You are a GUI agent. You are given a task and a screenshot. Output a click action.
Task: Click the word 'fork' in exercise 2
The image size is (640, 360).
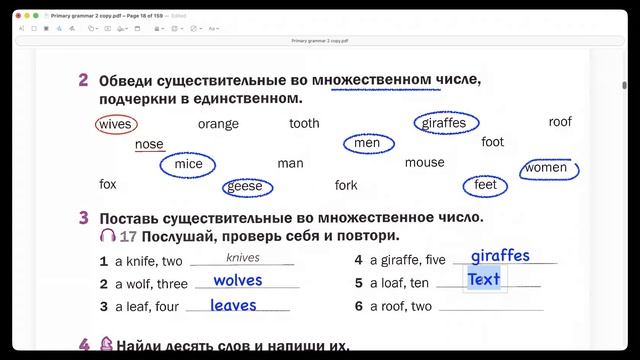pyautogui.click(x=346, y=185)
